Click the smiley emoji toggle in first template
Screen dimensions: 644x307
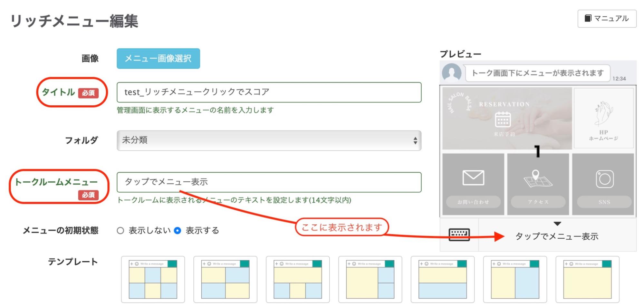coord(136,264)
